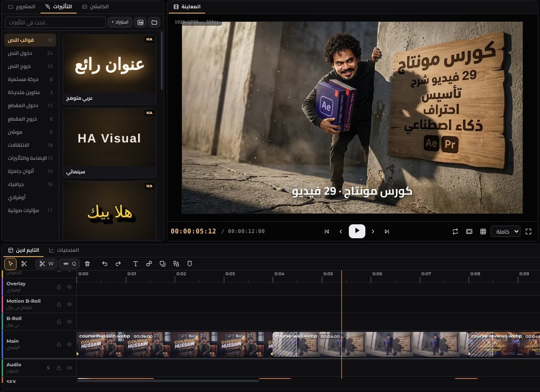Add a marker with the marker icon
This screenshot has height=392, width=540.
pyautogui.click(x=189, y=264)
